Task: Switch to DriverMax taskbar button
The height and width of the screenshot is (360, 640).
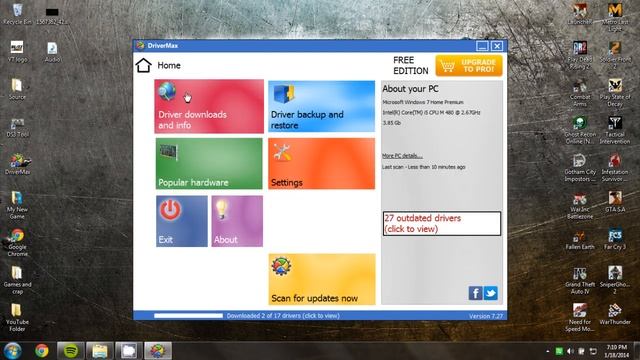Action: pos(158,351)
